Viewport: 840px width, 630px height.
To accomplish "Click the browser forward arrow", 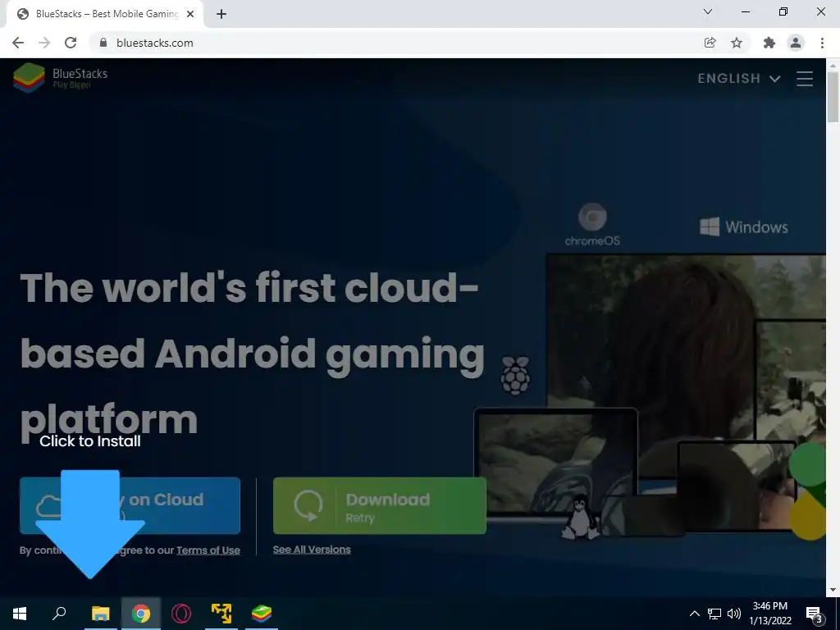I will [44, 43].
